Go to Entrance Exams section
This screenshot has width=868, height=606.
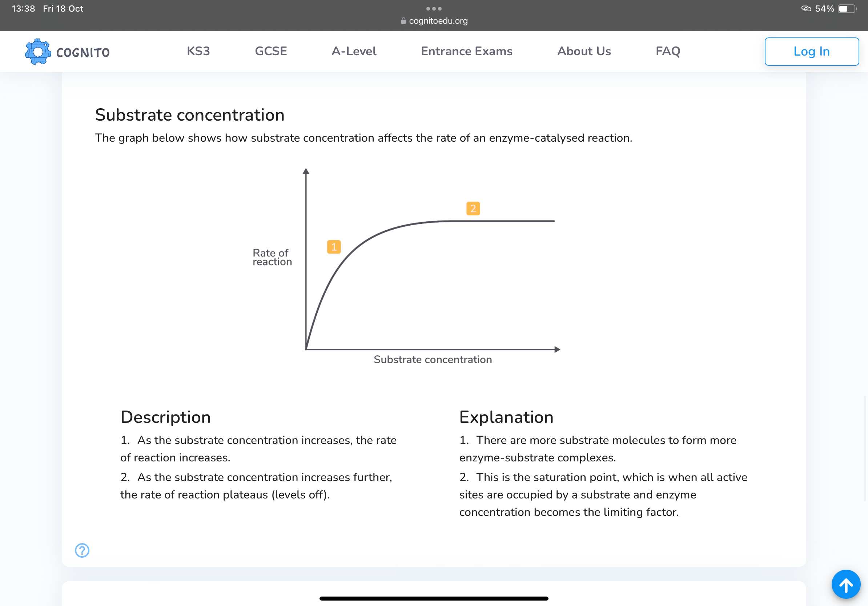466,51
